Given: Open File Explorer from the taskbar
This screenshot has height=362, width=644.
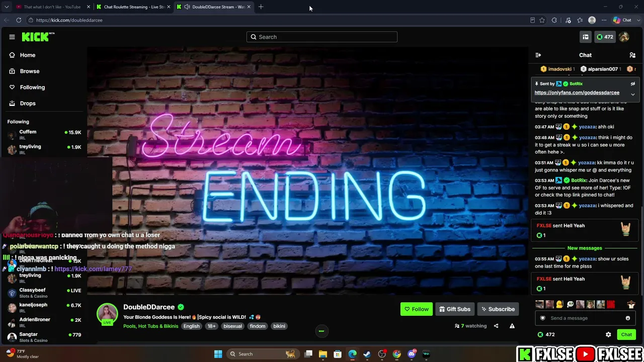Looking at the screenshot, I should click(x=323, y=354).
